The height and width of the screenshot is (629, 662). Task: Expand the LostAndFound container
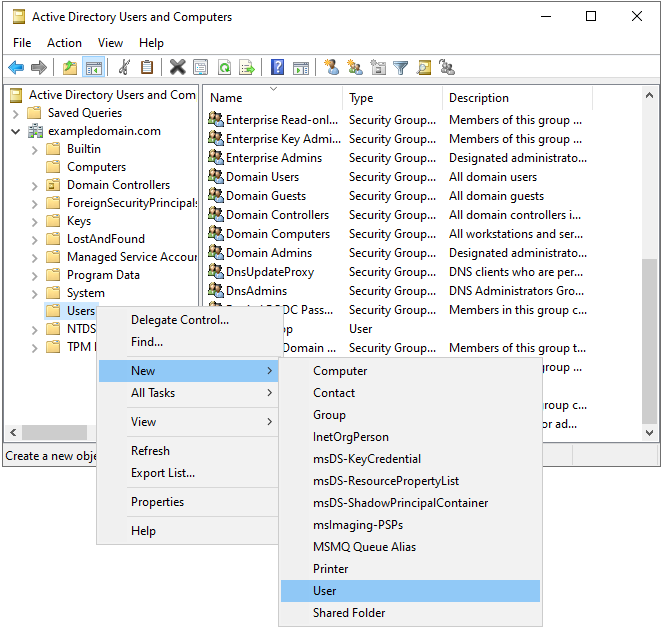point(35,239)
